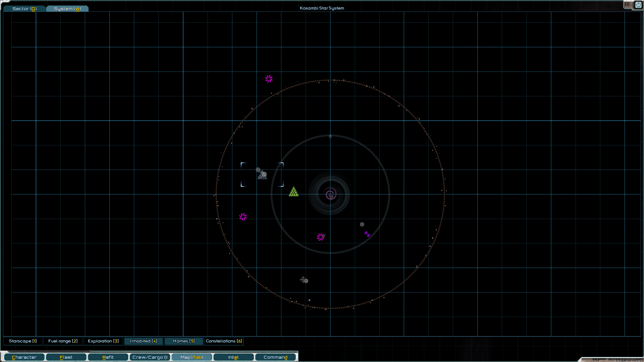
Task: Click the gray planet beside the purple station
Action: [x=362, y=224]
